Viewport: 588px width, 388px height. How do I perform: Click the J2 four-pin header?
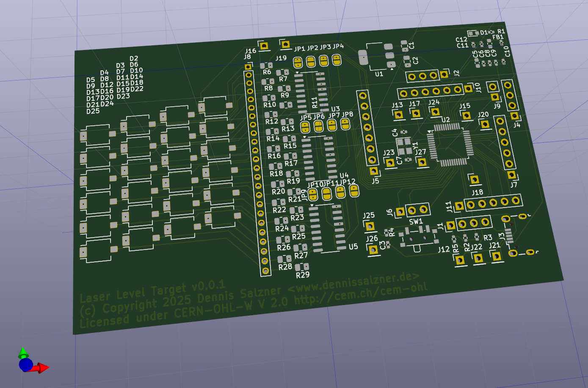428,76
